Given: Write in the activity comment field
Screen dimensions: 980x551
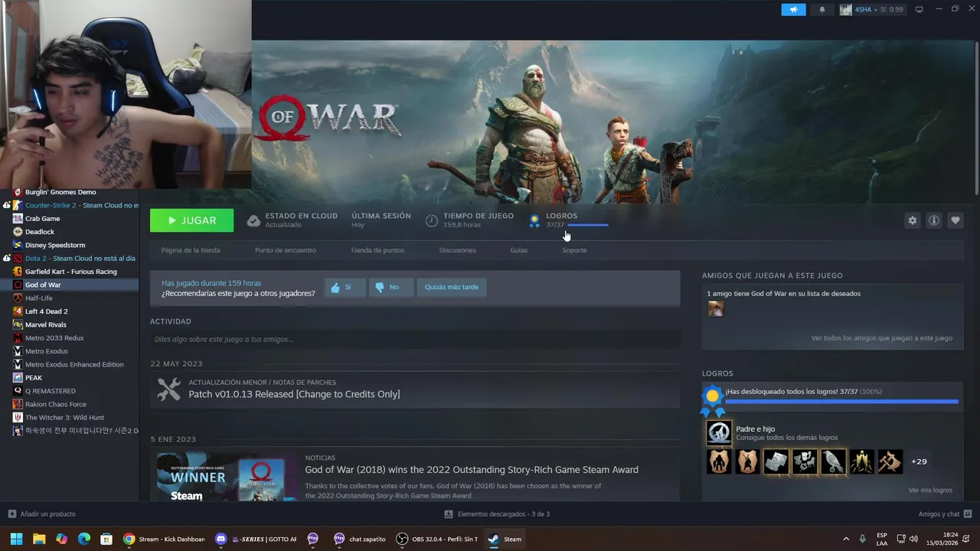Looking at the screenshot, I should pyautogui.click(x=415, y=339).
